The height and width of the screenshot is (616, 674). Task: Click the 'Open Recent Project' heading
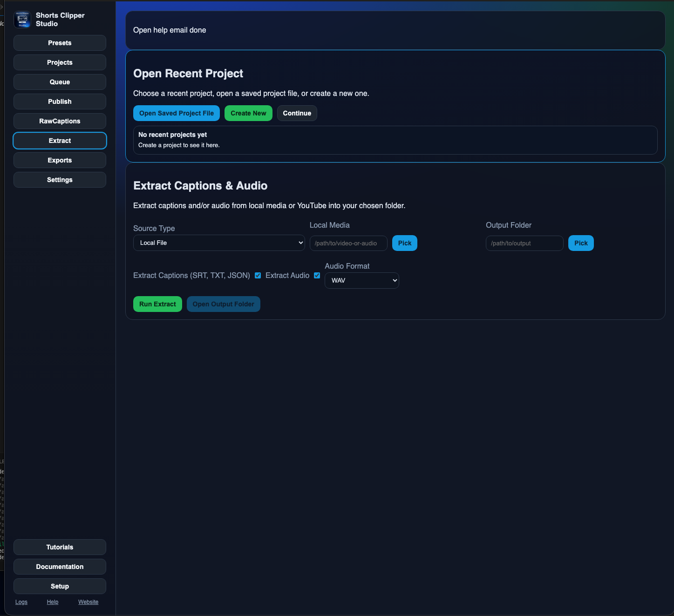click(188, 74)
